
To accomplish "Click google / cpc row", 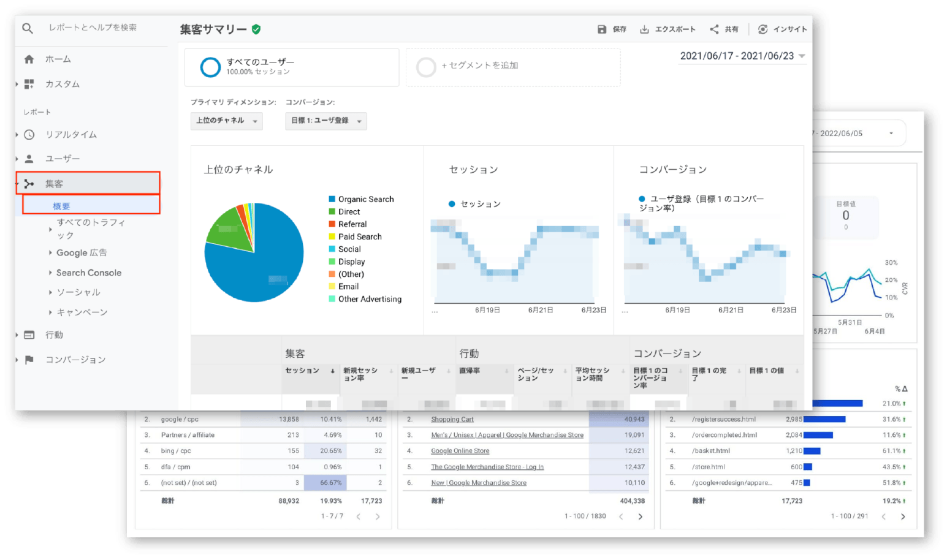I will tap(263, 420).
